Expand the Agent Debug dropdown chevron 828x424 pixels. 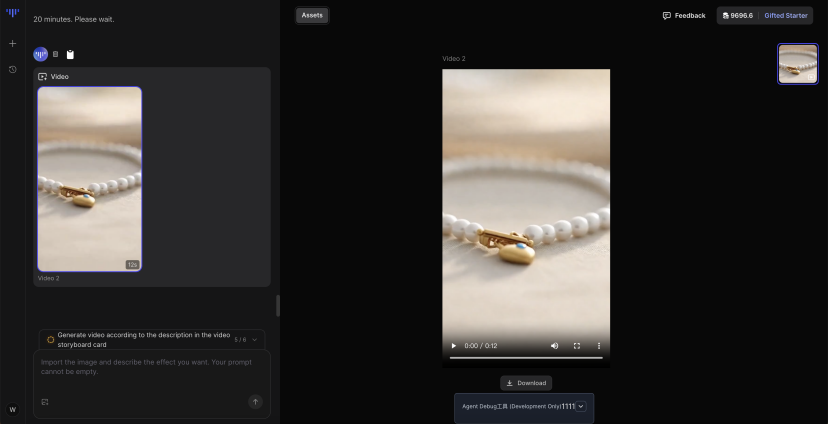(580, 406)
